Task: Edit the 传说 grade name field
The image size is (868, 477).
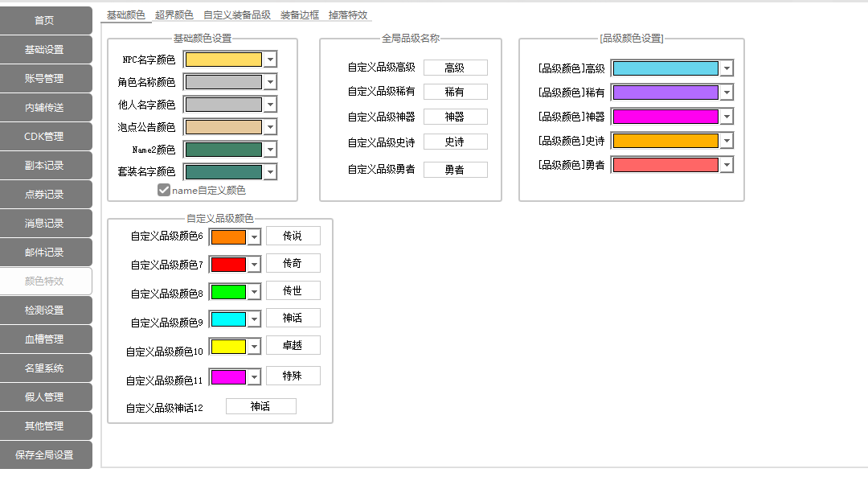Action: point(293,236)
